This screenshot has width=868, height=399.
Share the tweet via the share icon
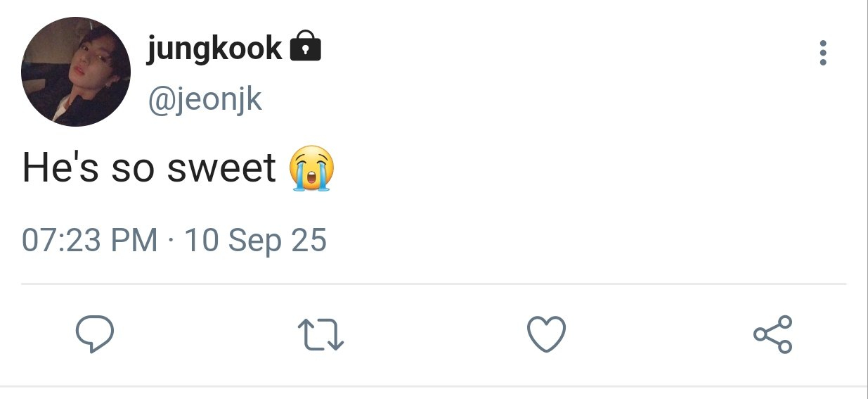[772, 334]
